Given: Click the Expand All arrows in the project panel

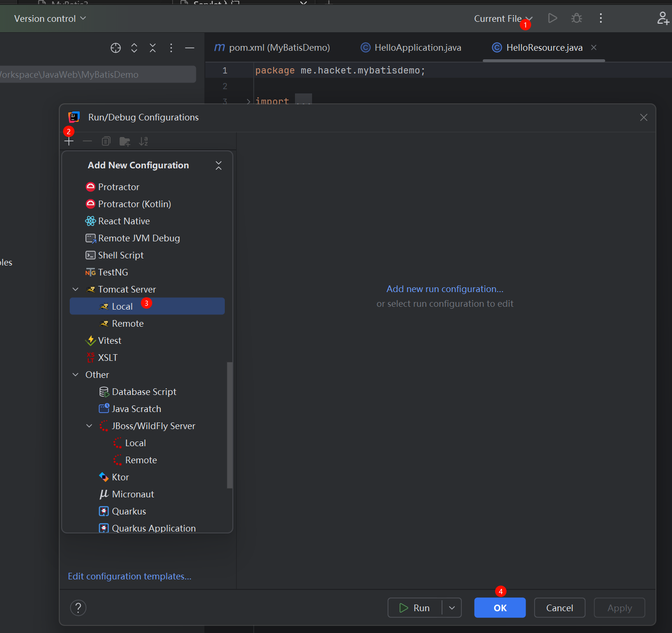Looking at the screenshot, I should pos(134,48).
